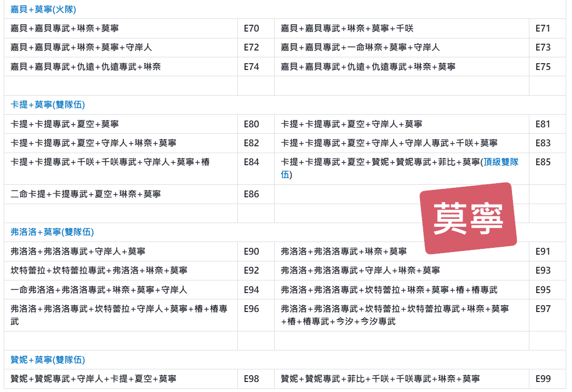Select the E75 code cell
This screenshot has height=392, width=572.
tap(543, 67)
